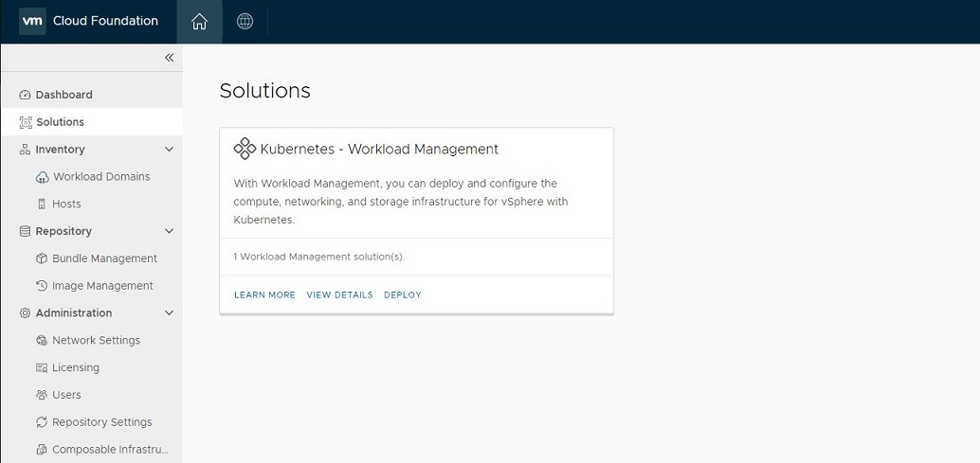Open Licensing under Administration
Screen dimensions: 980x463
[x=75, y=367]
